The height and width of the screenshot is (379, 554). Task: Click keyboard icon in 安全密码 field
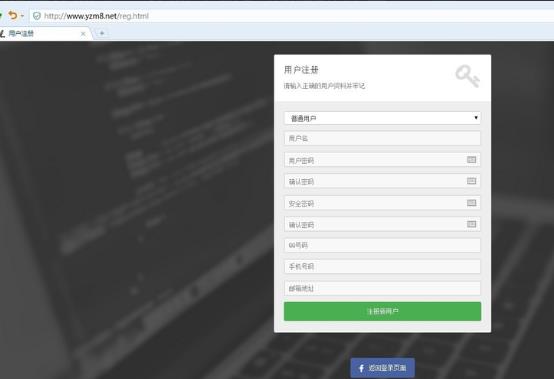pos(471,203)
